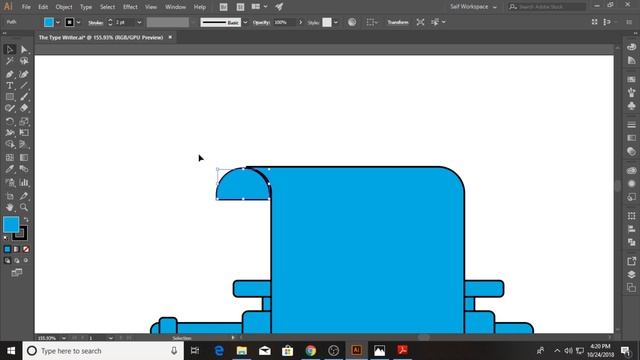Pick the Type tool

coord(10,86)
